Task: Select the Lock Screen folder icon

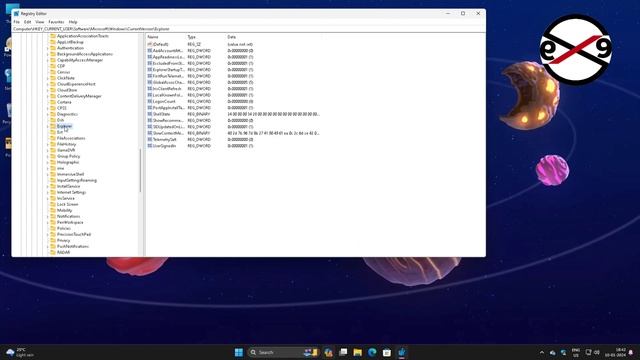Action: pyautogui.click(x=53, y=204)
